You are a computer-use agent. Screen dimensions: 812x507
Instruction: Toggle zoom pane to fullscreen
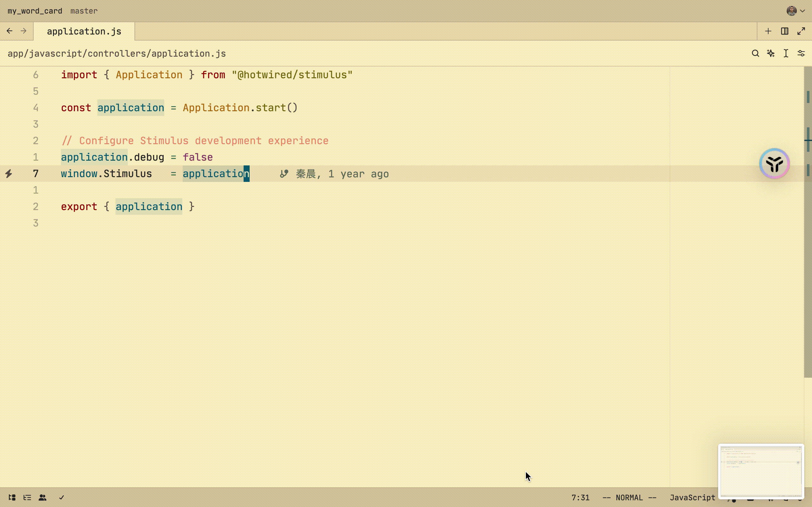coord(801,31)
